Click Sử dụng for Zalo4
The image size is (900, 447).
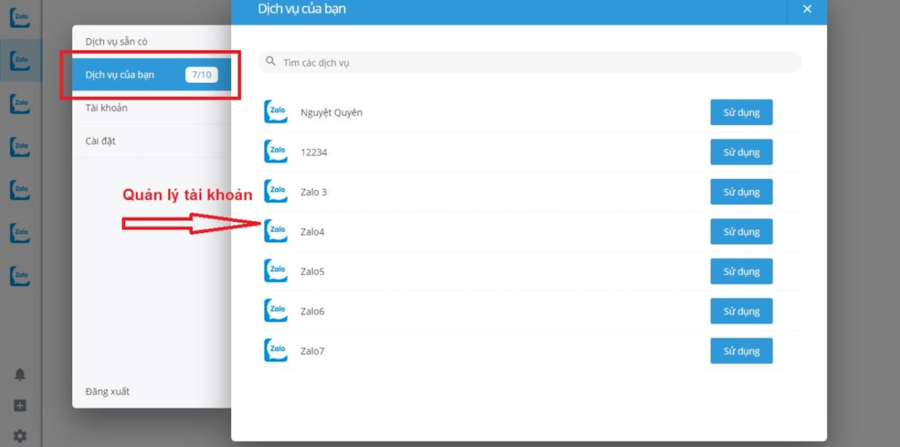pos(741,231)
